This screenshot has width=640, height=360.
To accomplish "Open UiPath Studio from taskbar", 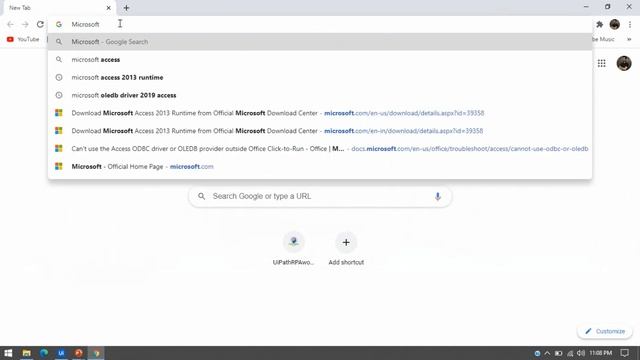I will tap(61, 353).
